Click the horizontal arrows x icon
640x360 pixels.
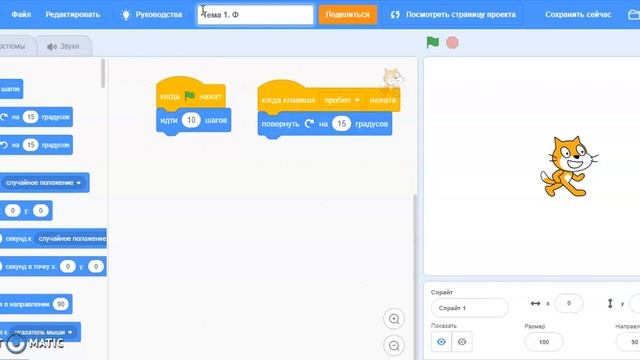(535, 303)
